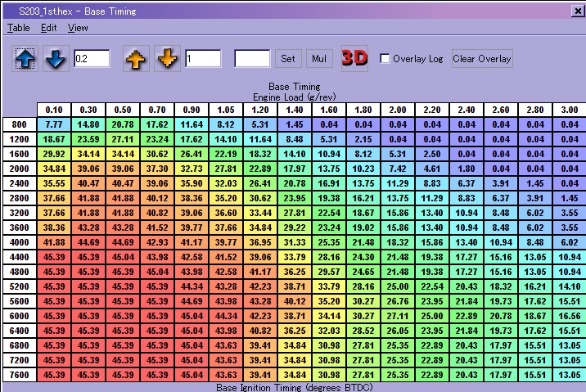Select cell 10.23 in the 2000 row
The image size is (586, 392).
pos(363,169)
